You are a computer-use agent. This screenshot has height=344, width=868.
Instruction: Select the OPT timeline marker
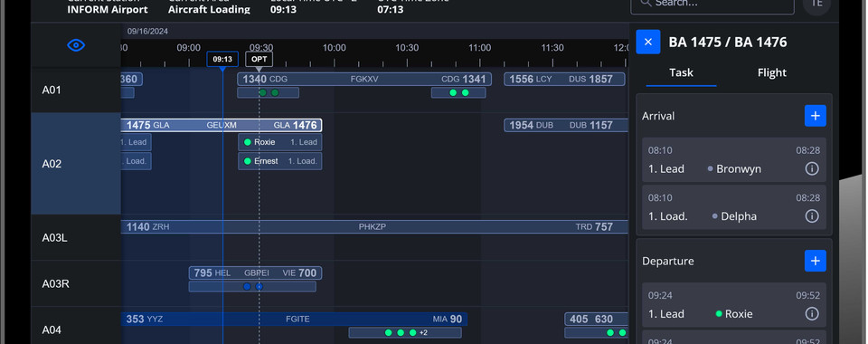[259, 59]
